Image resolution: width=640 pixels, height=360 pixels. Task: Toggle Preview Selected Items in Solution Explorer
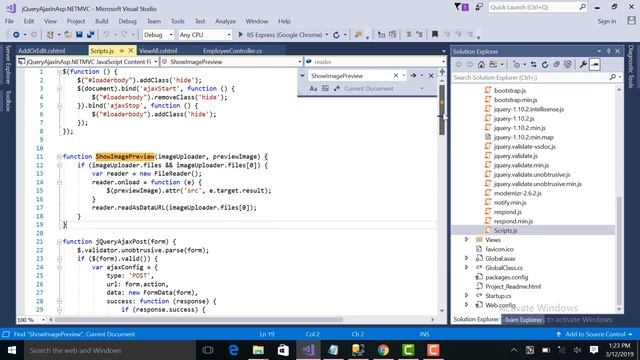[595, 64]
